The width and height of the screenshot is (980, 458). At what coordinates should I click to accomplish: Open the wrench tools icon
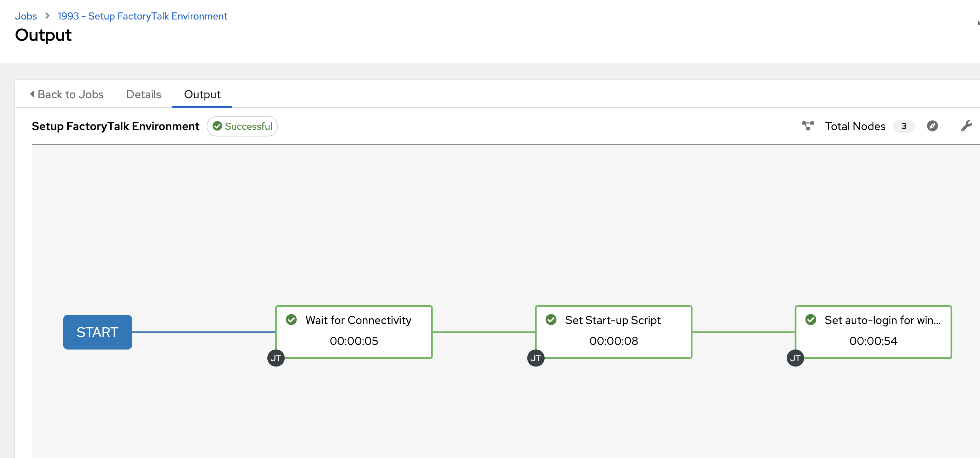(966, 126)
